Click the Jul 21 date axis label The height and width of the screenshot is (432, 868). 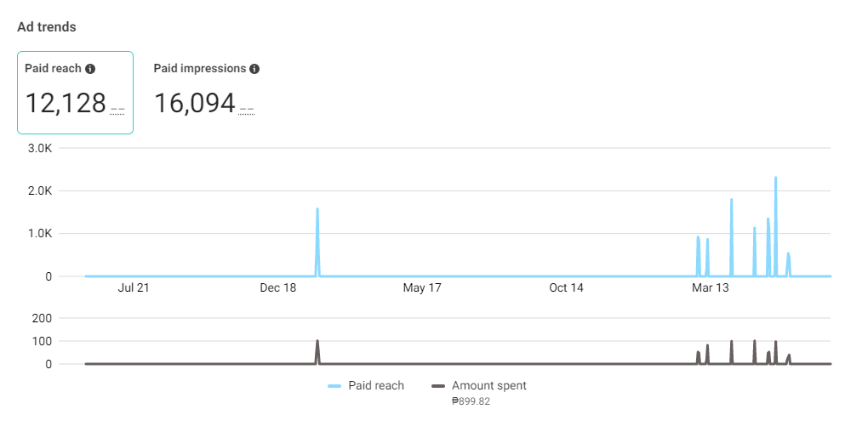click(134, 288)
